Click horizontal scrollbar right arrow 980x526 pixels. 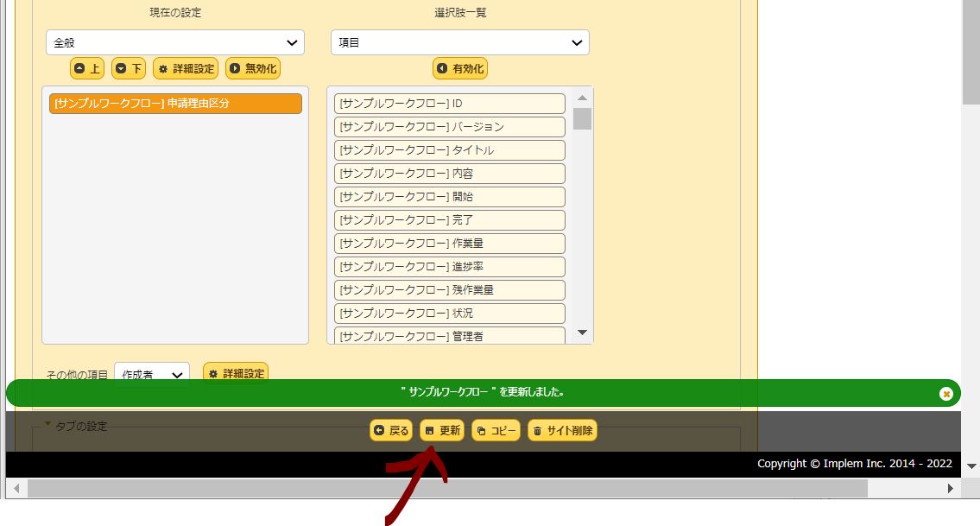tap(950, 489)
